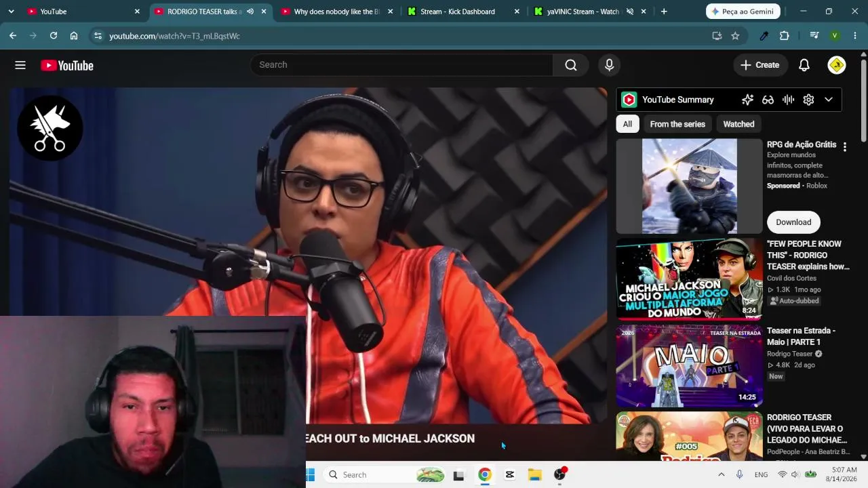Image resolution: width=868 pixels, height=488 pixels.
Task: Start voice search with the microphone icon
Action: point(609,65)
